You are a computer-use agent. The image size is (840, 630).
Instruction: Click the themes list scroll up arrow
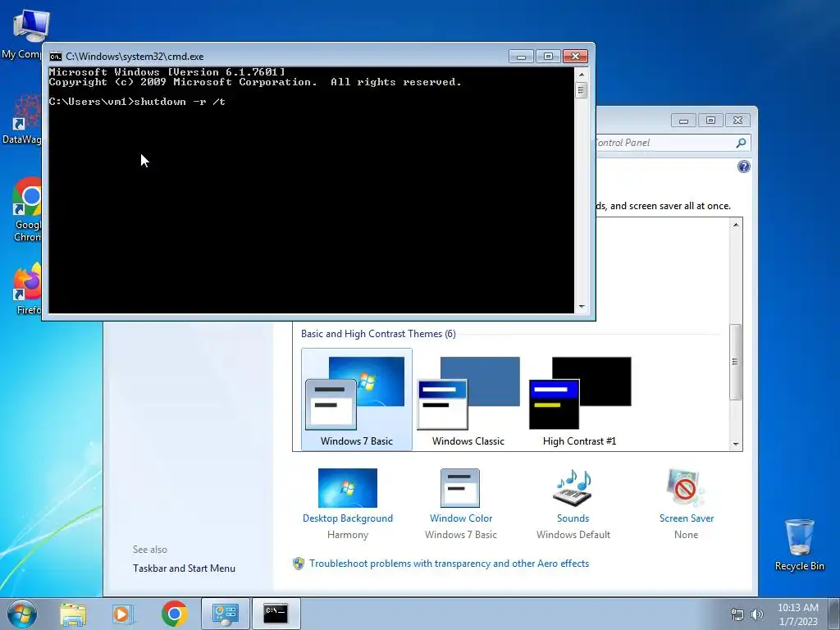pyautogui.click(x=736, y=225)
